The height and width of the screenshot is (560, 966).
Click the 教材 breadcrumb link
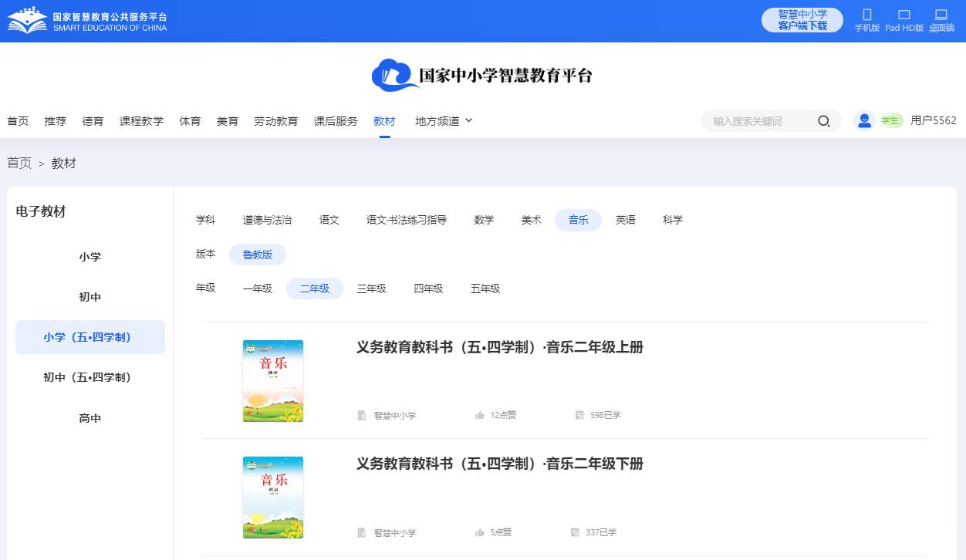point(64,163)
